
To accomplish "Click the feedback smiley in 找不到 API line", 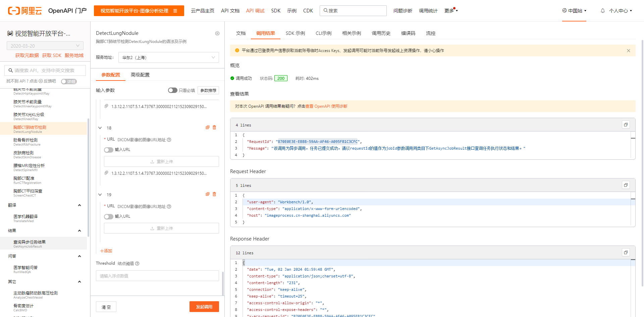I will coord(41,81).
